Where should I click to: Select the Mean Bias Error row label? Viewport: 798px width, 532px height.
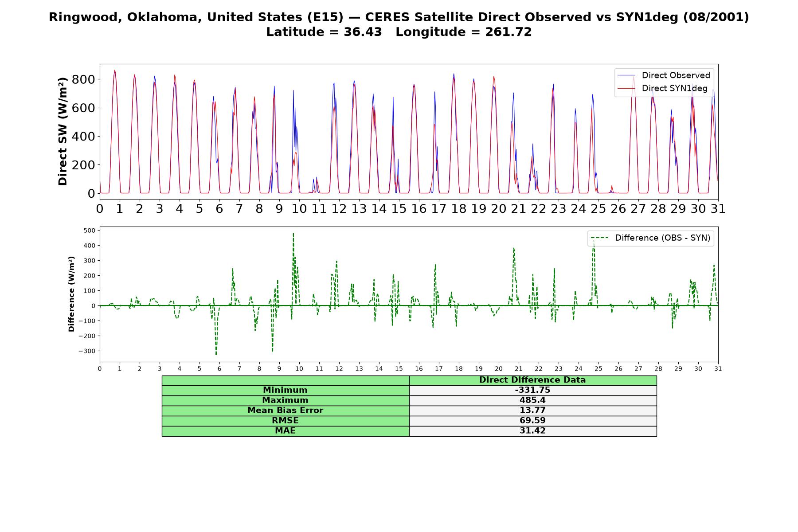[286, 411]
